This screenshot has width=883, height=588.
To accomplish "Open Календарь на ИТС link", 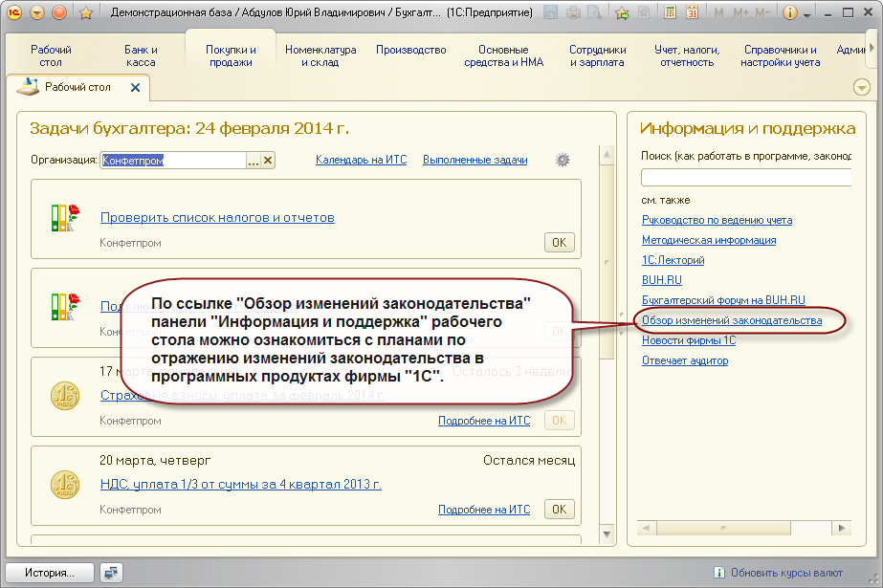I will pyautogui.click(x=361, y=160).
